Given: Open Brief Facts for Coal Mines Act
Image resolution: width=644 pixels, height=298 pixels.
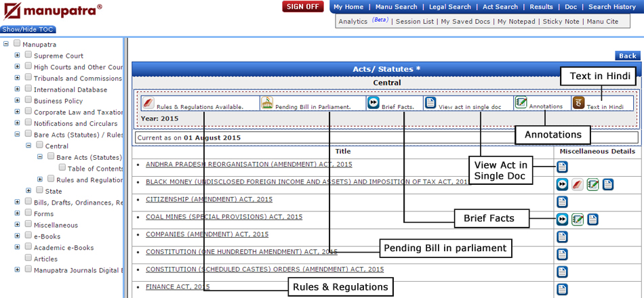Looking at the screenshot, I should point(562,219).
